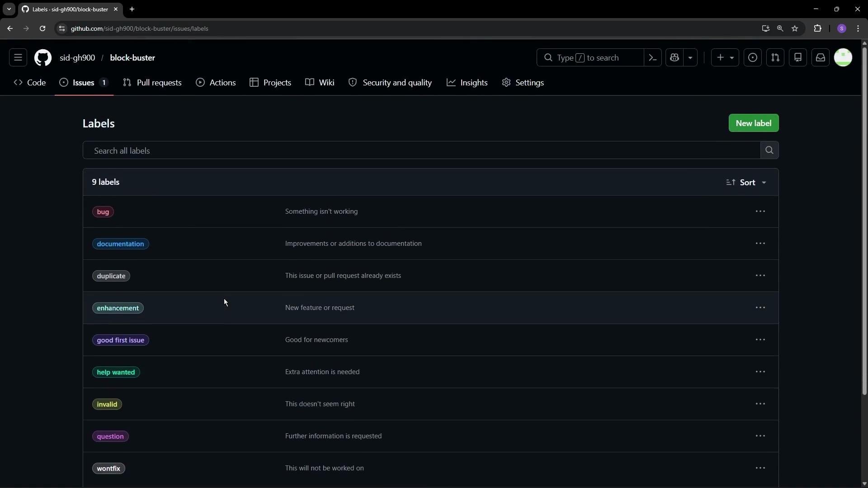Switch to the Projects tab

(270, 83)
